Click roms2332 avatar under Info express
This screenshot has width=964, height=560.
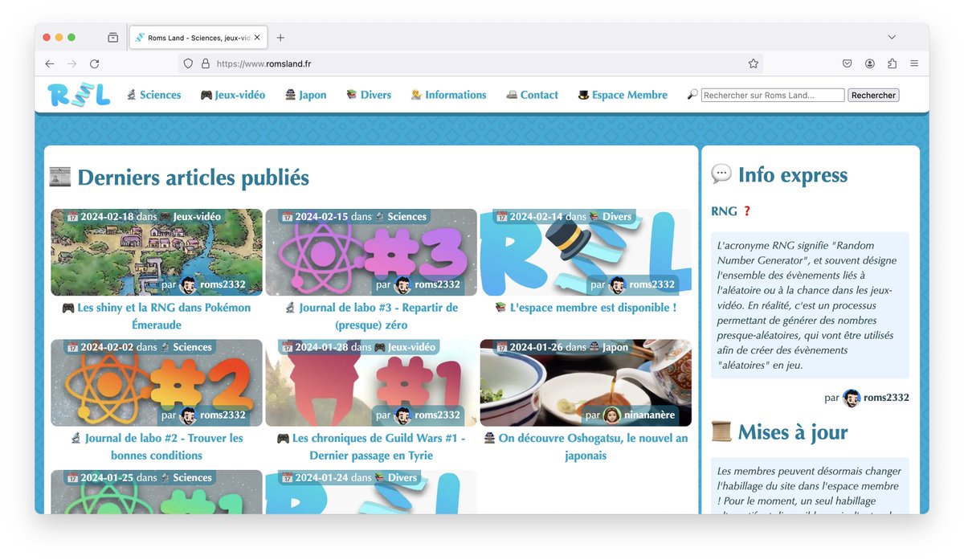point(852,398)
